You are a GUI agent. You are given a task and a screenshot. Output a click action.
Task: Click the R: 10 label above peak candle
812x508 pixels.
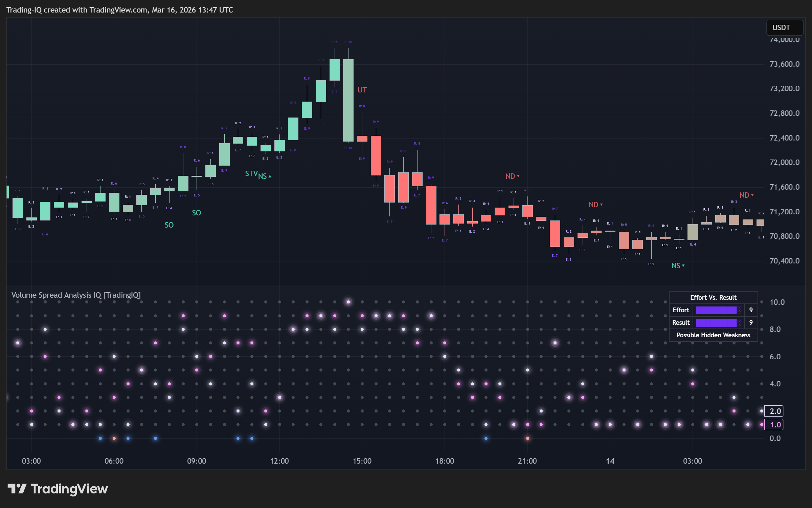click(x=348, y=42)
